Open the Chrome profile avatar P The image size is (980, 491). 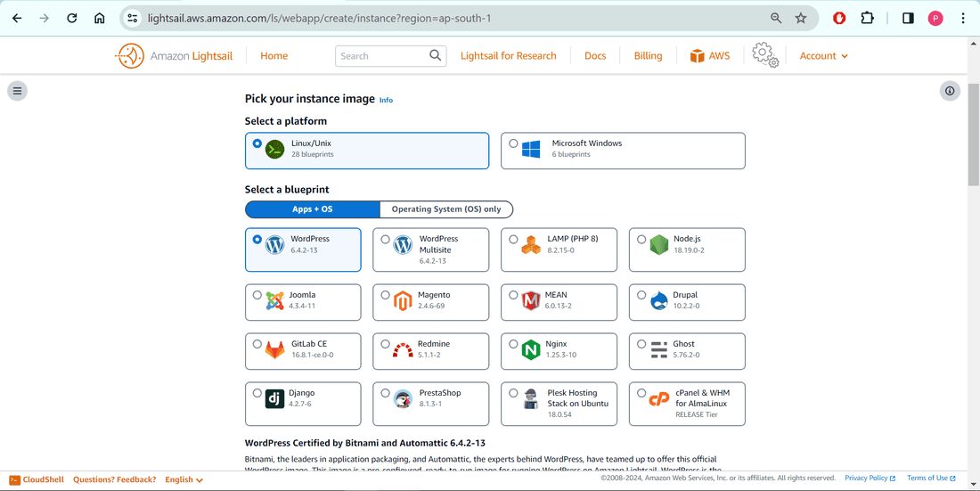(935, 18)
